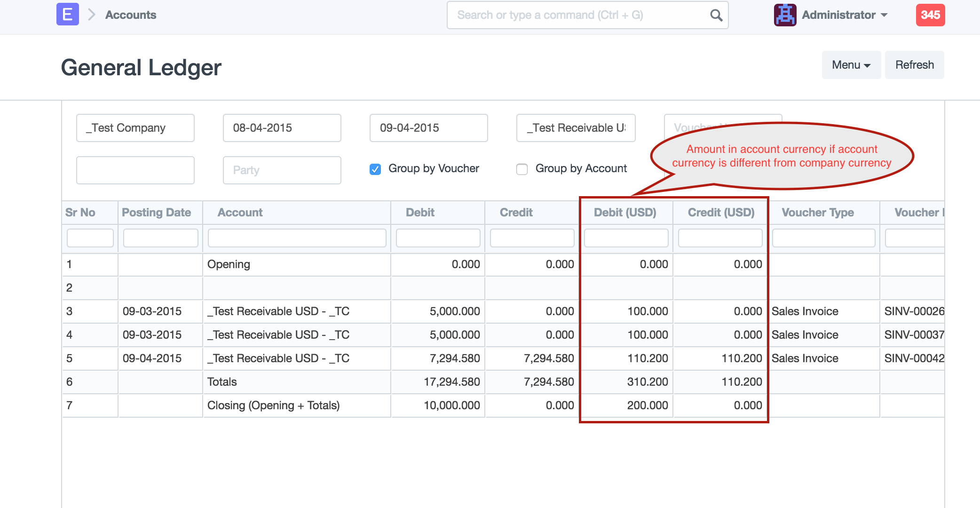Image resolution: width=980 pixels, height=508 pixels.
Task: Open the 345 notifications badge
Action: click(x=930, y=15)
